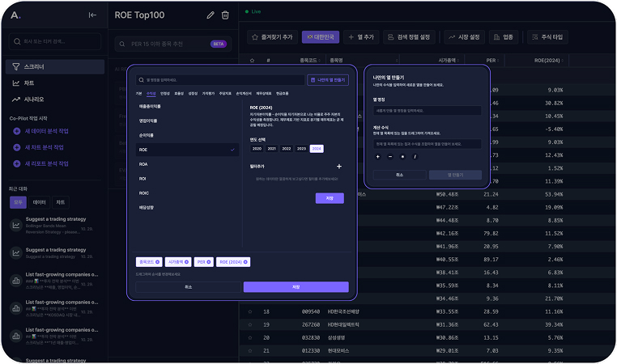
Task: Click the plus icon to add filter
Action: pyautogui.click(x=338, y=166)
